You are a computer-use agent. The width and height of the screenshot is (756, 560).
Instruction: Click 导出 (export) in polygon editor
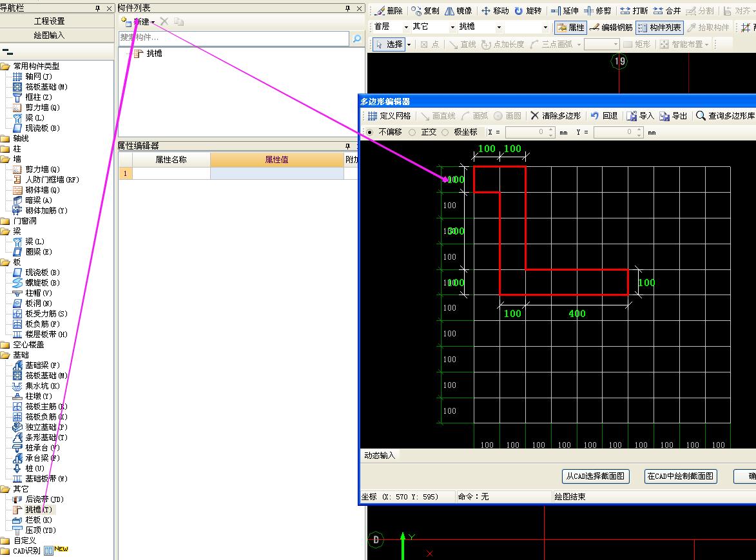coord(673,115)
